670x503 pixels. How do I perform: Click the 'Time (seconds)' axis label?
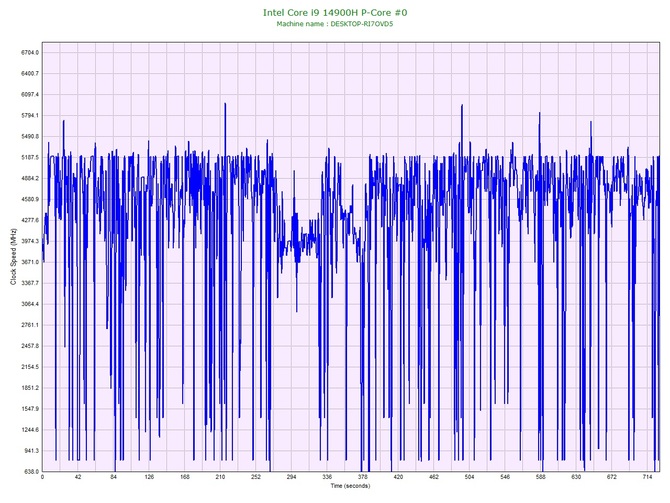pyautogui.click(x=350, y=486)
